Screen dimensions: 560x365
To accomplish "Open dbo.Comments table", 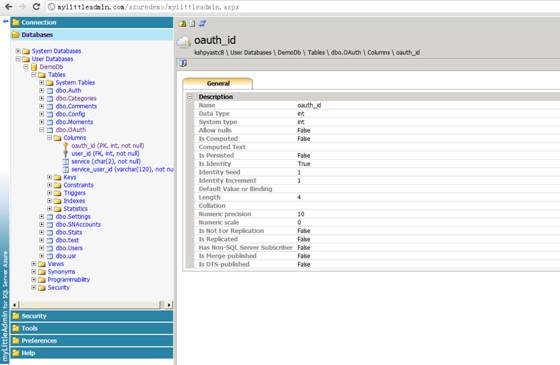I will [76, 106].
